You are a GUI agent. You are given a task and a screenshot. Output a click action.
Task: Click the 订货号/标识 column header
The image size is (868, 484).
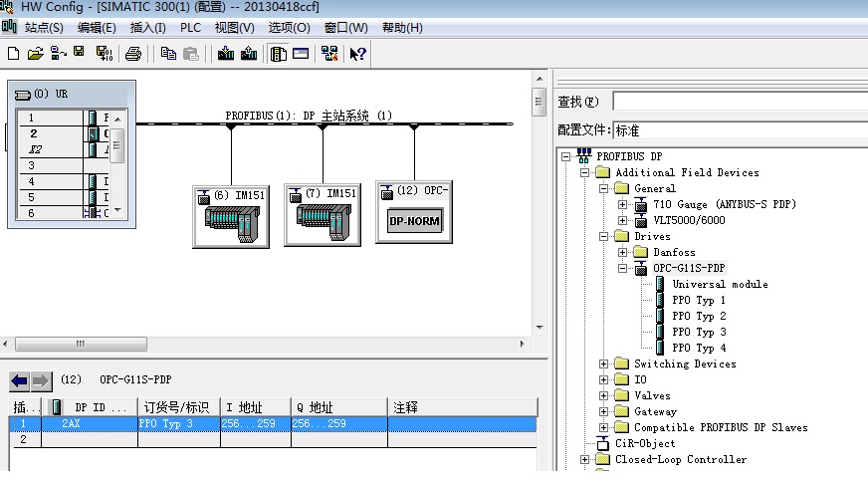coord(179,407)
